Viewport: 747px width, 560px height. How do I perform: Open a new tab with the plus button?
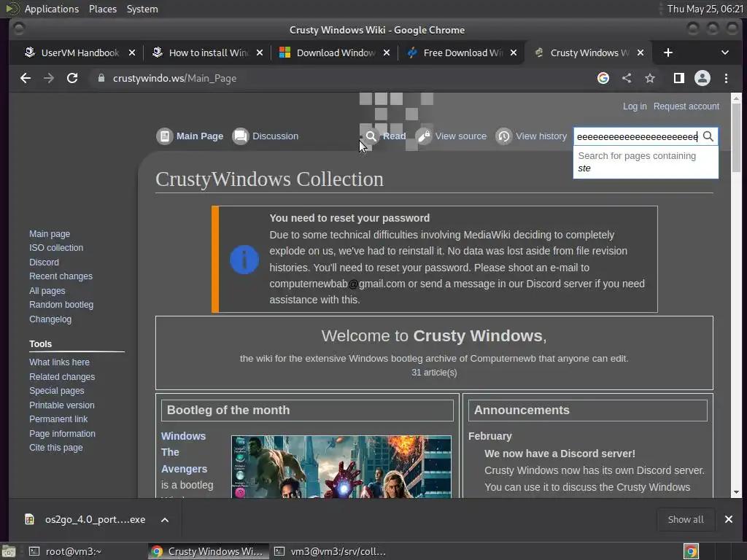pos(668,52)
